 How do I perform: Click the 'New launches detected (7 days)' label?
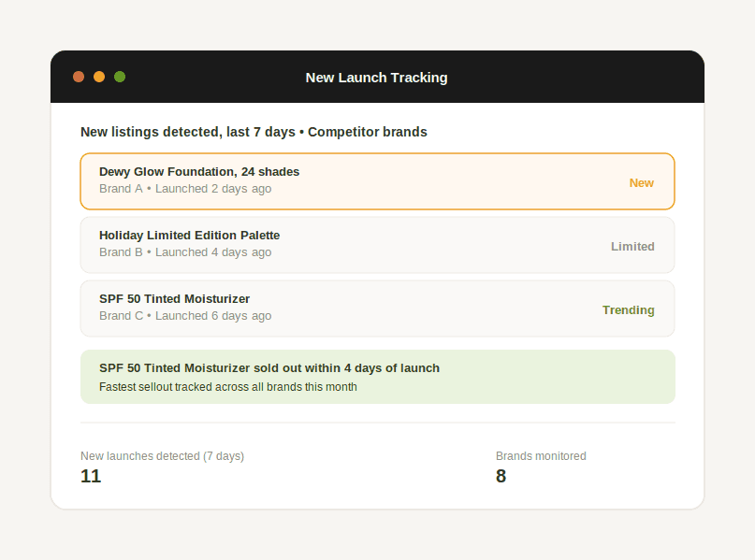(162, 456)
